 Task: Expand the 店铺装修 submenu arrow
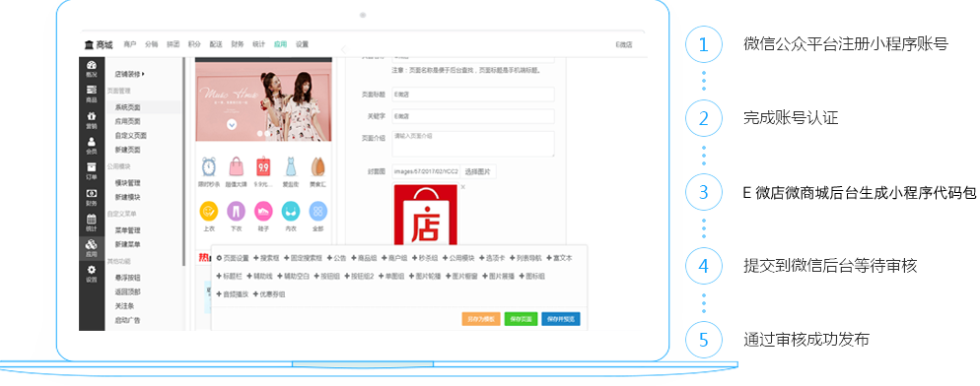[143, 74]
